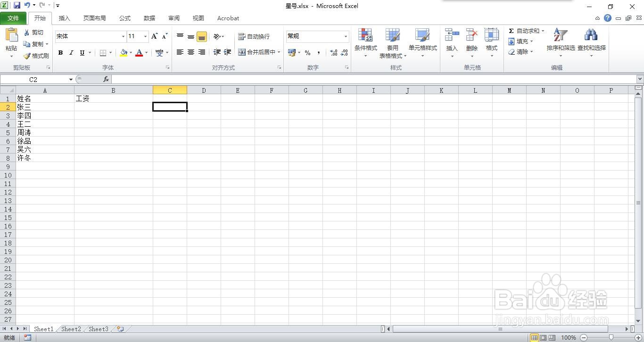Select cell A2 containing 张三
644x342 pixels.
tap(45, 107)
